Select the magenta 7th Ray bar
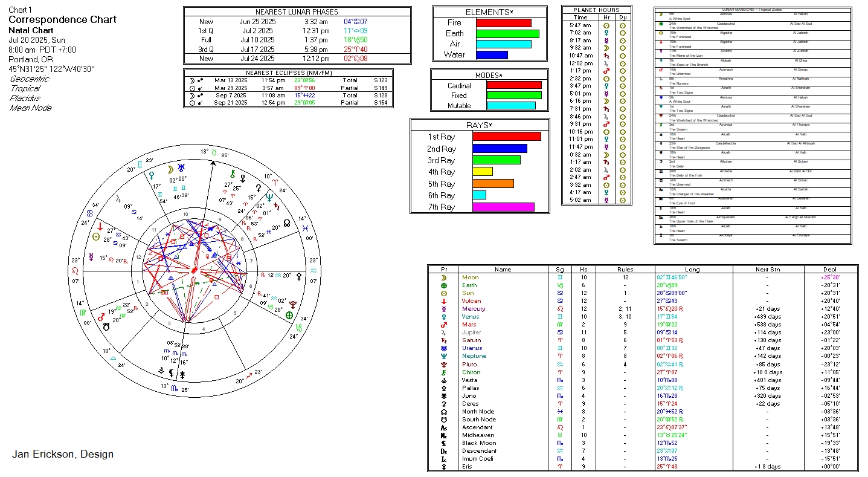 point(503,207)
